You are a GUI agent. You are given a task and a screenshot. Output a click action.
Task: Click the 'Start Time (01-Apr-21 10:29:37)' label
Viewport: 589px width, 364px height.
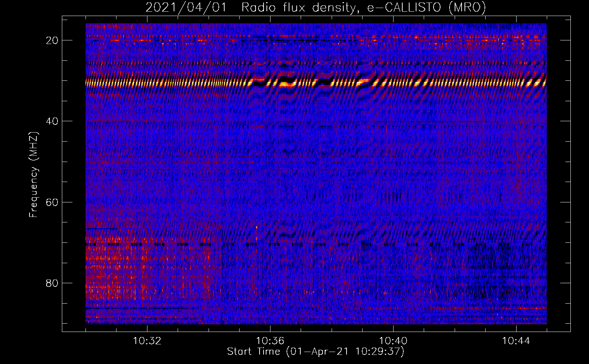(316, 352)
